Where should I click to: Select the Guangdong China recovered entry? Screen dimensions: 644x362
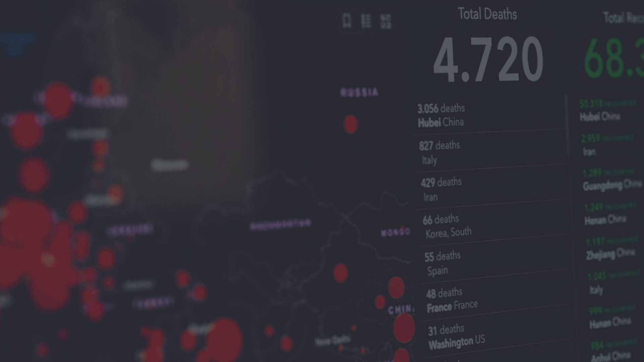click(x=611, y=179)
